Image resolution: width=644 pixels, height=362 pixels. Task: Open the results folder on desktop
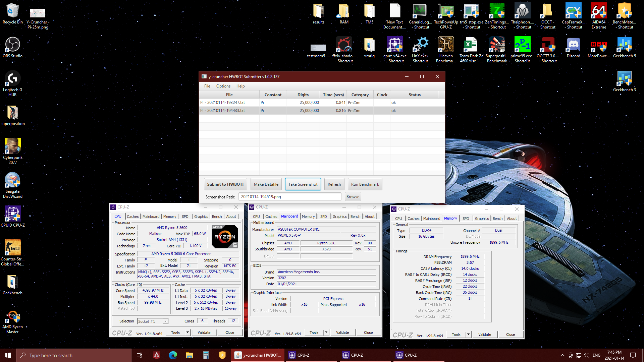coord(319,14)
